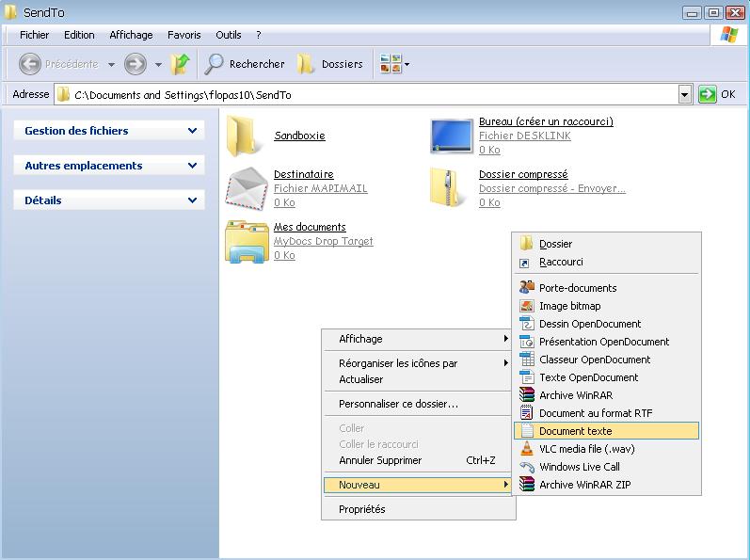Open the forward button history dropdown
The width and height of the screenshot is (750, 560).
[x=158, y=65]
